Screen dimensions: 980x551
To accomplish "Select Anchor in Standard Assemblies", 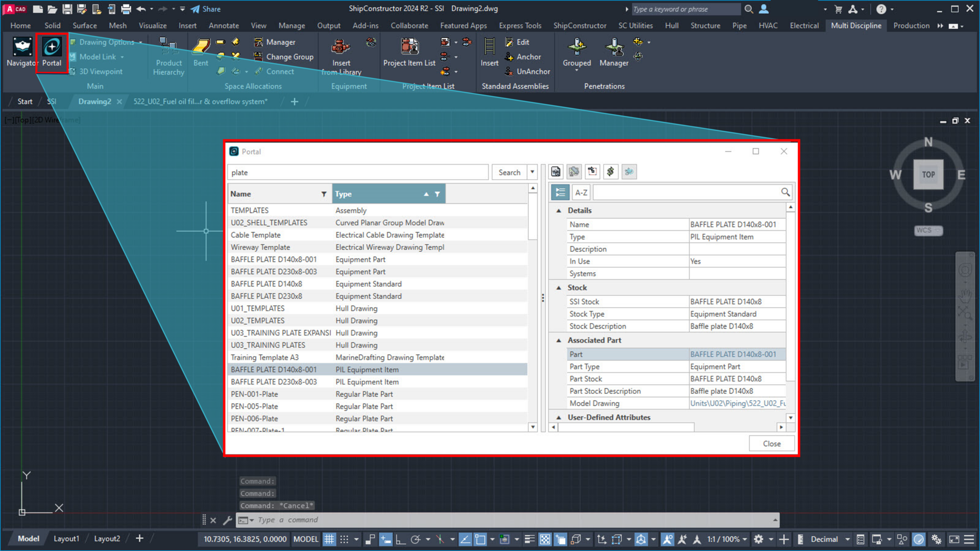I will [x=528, y=56].
